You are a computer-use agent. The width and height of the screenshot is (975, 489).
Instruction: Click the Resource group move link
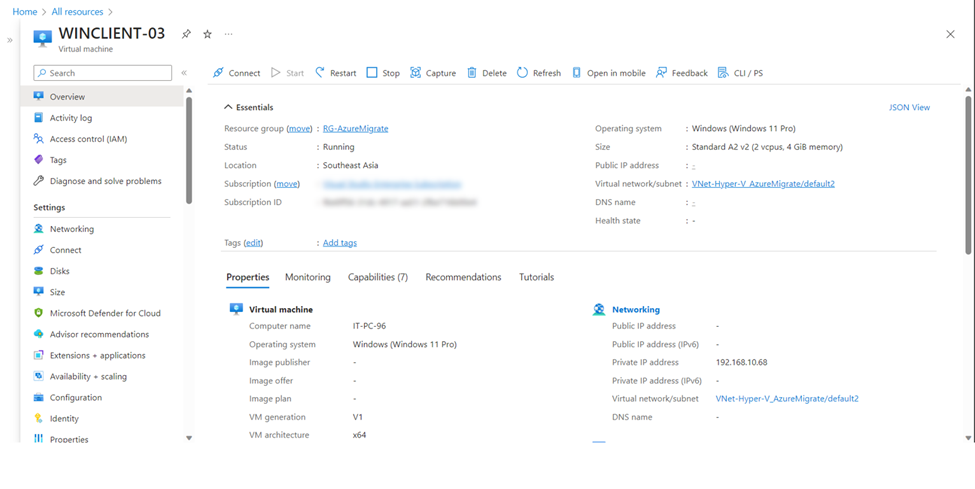pos(299,129)
